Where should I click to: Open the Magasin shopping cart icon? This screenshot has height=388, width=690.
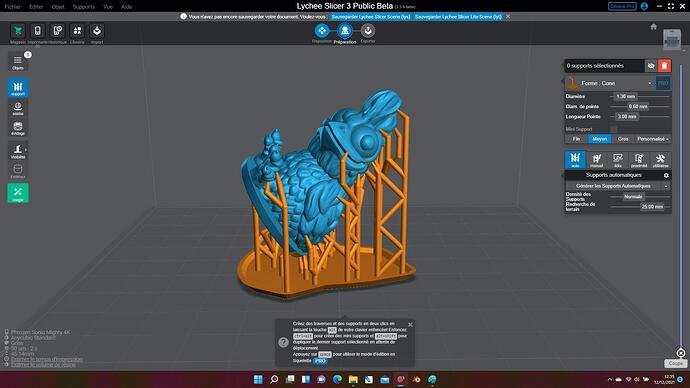click(18, 31)
